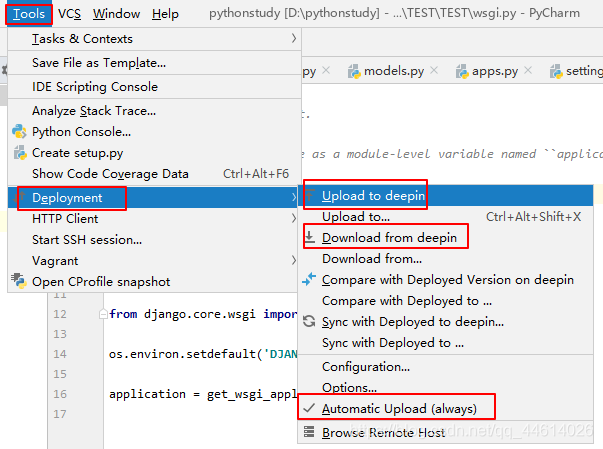Click the Upload to deepin arrow icon
This screenshot has width=603, height=449.
[x=310, y=196]
